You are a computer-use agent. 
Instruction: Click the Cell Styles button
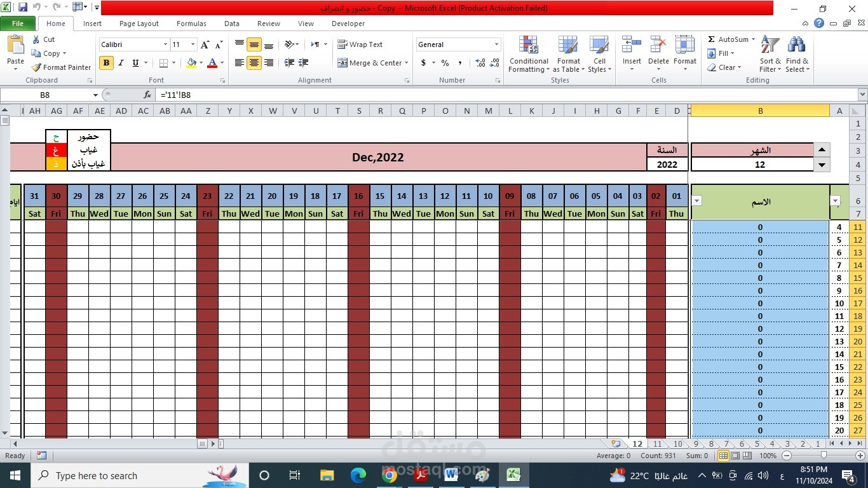pos(599,55)
